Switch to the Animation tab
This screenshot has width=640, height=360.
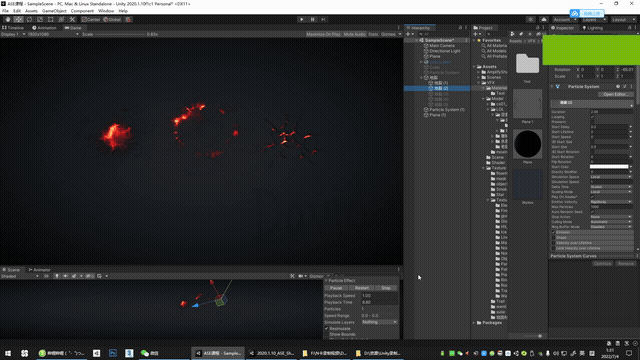point(44,28)
